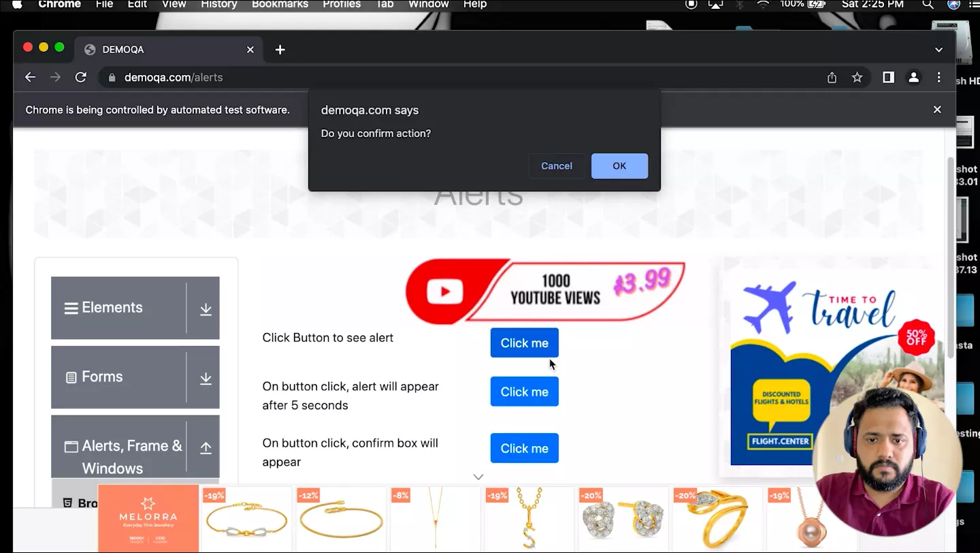The width and height of the screenshot is (980, 553).
Task: Reload the demoqa page
Action: (x=80, y=78)
